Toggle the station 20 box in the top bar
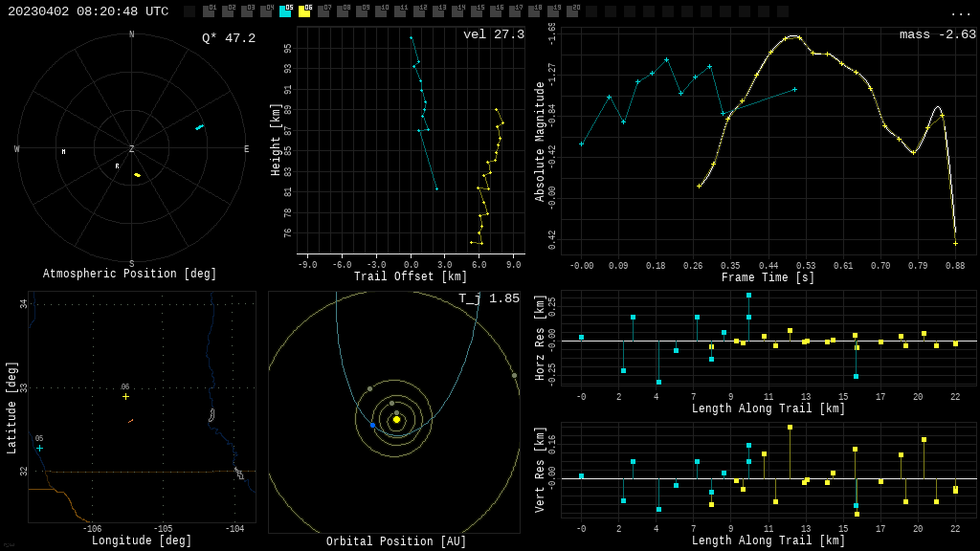This screenshot has height=551, width=980. (x=572, y=11)
